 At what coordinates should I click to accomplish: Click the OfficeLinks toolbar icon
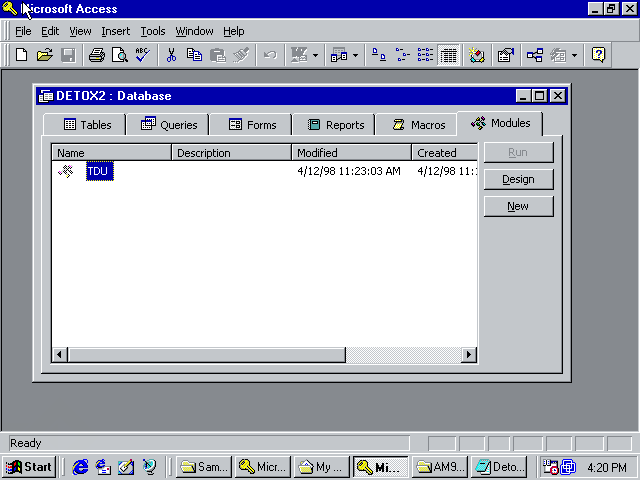tap(299, 55)
